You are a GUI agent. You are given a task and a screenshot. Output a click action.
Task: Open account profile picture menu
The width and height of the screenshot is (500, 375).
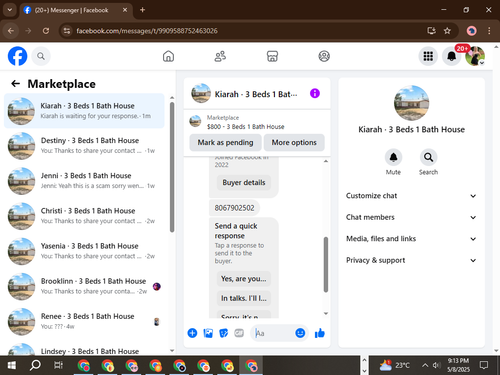(x=475, y=56)
